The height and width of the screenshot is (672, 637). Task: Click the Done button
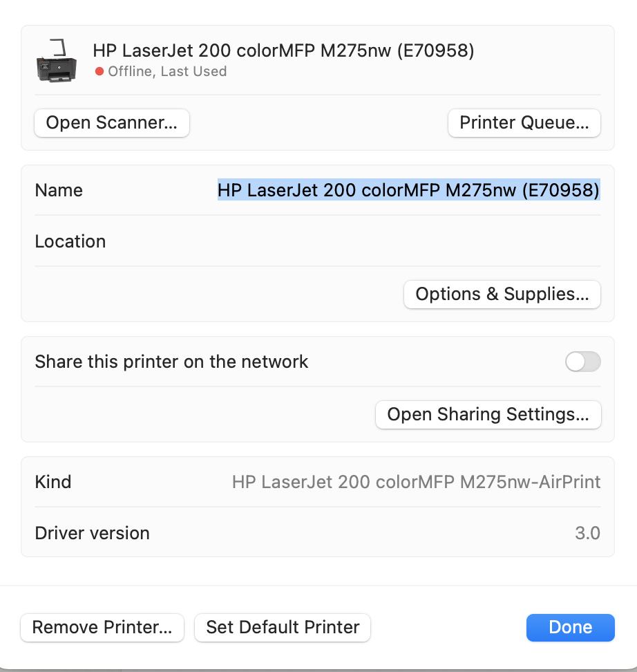(x=571, y=628)
